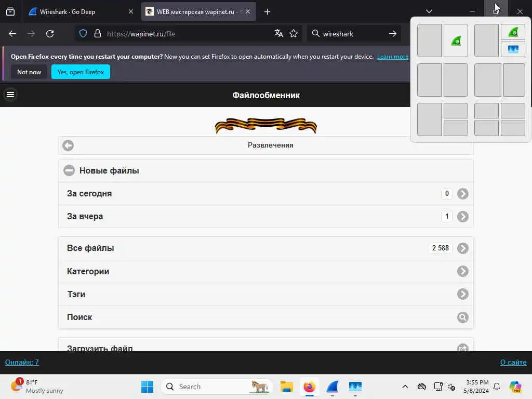
Task: Click Not now in Firefox notification
Action: [29, 72]
